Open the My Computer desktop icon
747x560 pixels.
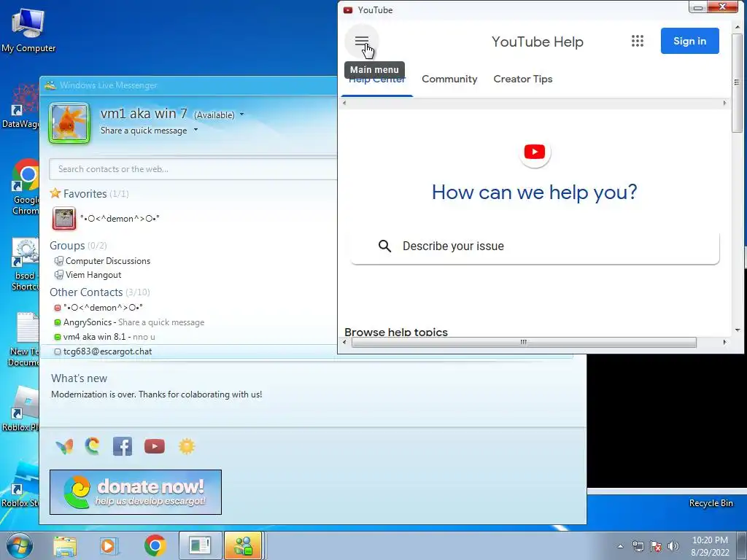pos(28,29)
